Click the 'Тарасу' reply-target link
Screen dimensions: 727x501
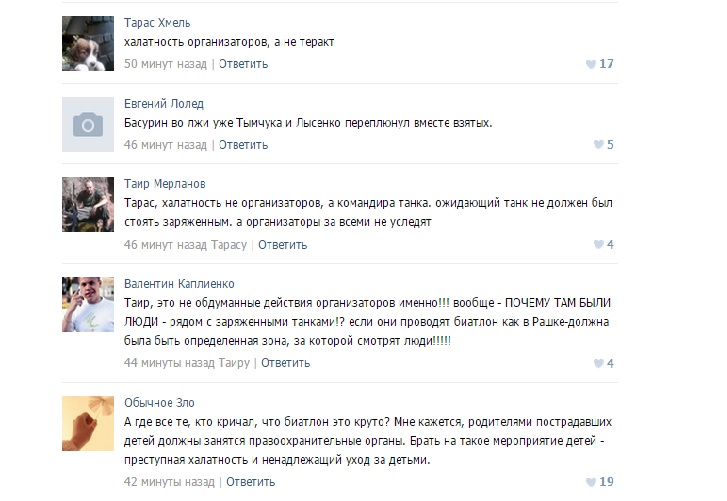pos(229,244)
